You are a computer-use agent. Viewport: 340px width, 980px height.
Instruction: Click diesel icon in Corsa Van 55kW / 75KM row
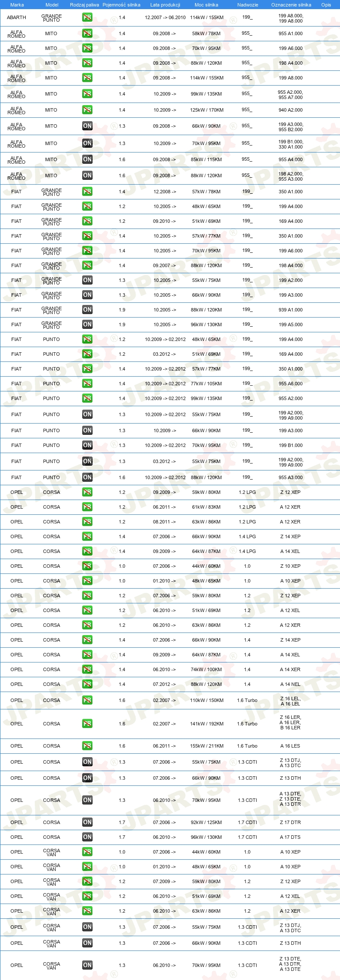pos(87,927)
